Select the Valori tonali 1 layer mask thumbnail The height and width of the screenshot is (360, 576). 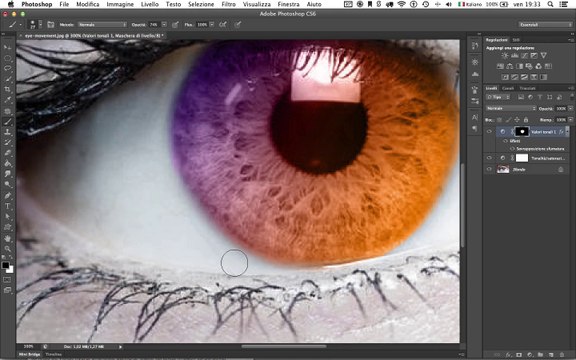click(x=522, y=132)
